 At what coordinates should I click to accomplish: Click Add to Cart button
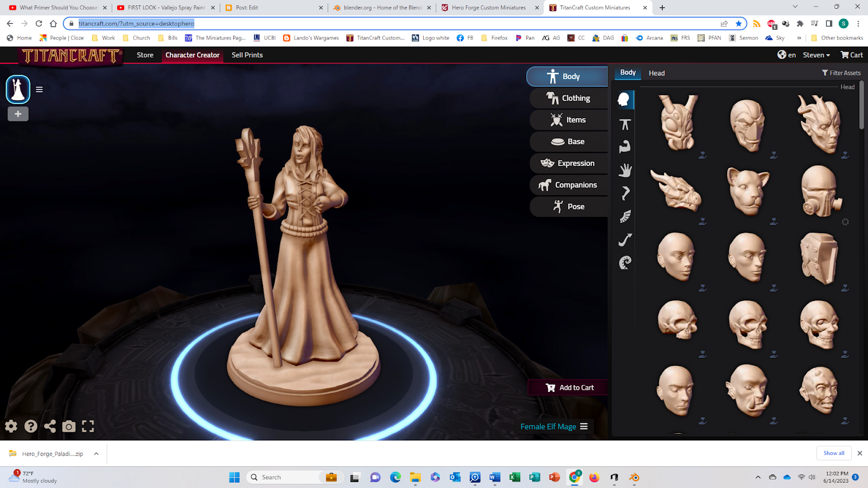[568, 388]
